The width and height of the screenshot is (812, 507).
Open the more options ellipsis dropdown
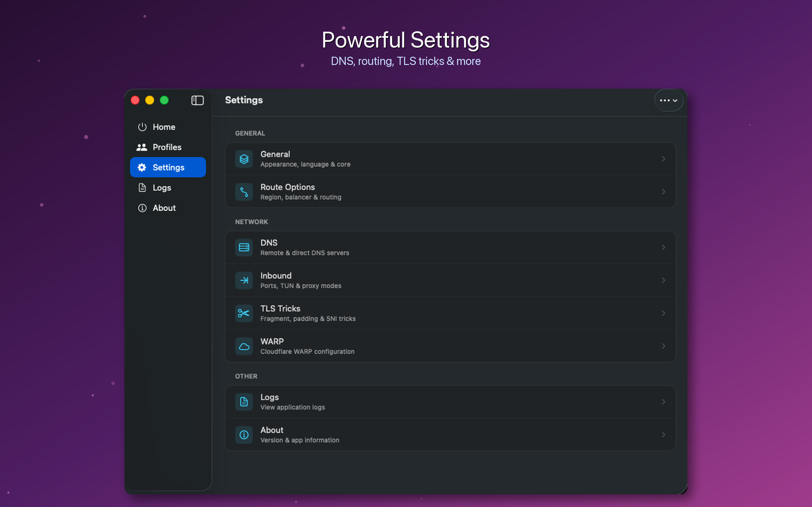click(668, 100)
